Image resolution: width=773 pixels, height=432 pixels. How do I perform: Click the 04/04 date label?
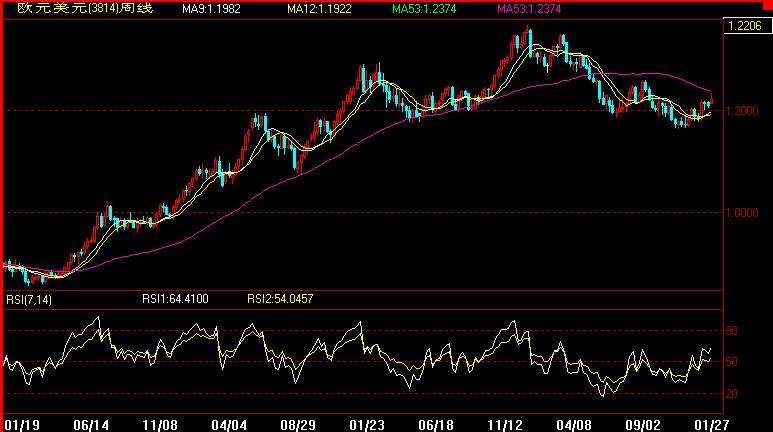pos(229,425)
